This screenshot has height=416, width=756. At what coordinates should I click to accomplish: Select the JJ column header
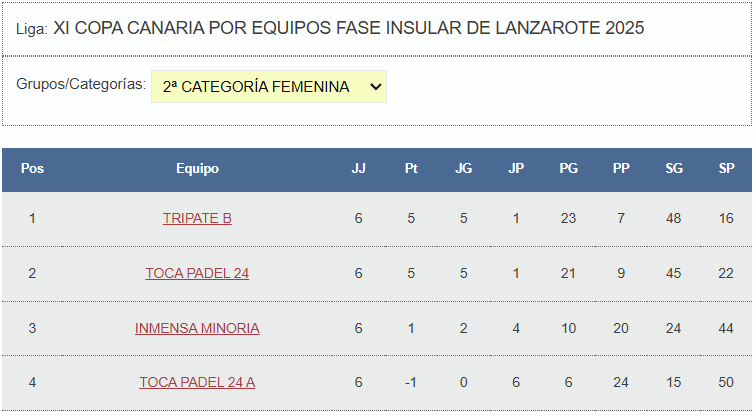tap(358, 169)
